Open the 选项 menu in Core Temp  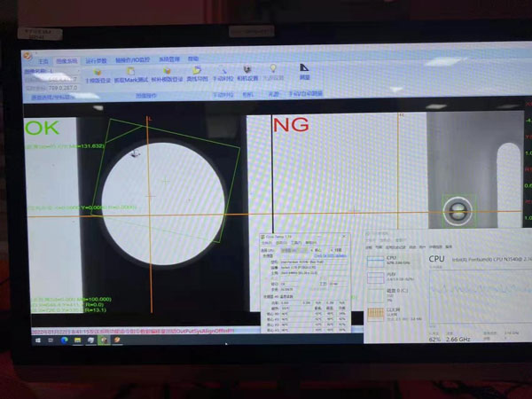[x=280, y=244]
